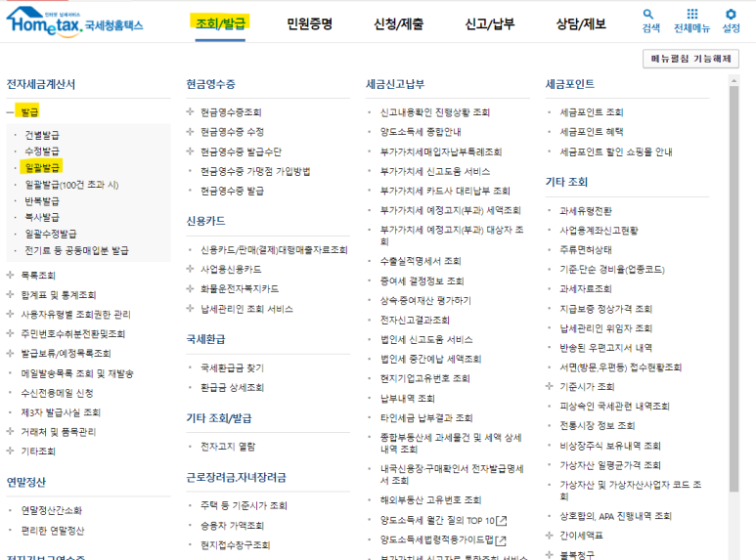Open 주택 등 기준시가 조회
The image size is (756, 560).
click(x=244, y=505)
